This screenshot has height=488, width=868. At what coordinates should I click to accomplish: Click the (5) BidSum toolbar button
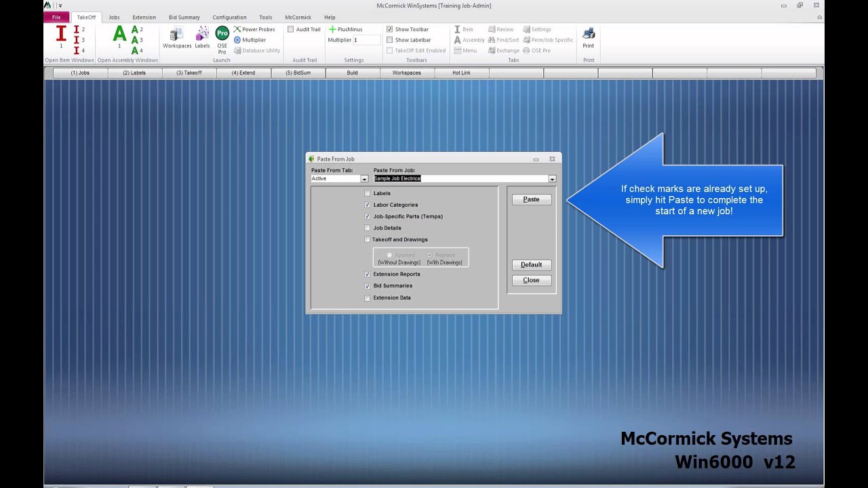[298, 73]
